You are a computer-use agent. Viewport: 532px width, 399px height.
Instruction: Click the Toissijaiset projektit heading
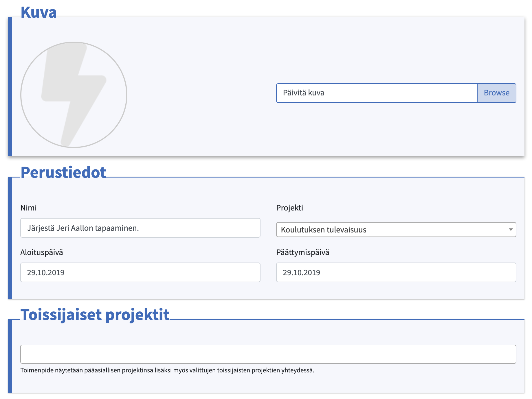point(95,315)
